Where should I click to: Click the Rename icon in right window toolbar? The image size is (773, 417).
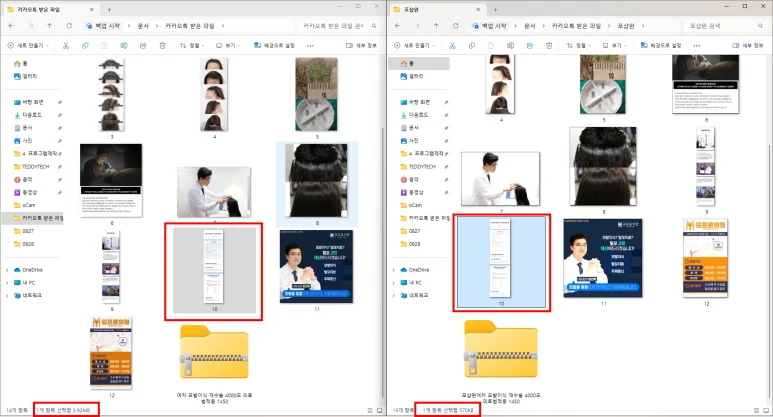(510, 45)
